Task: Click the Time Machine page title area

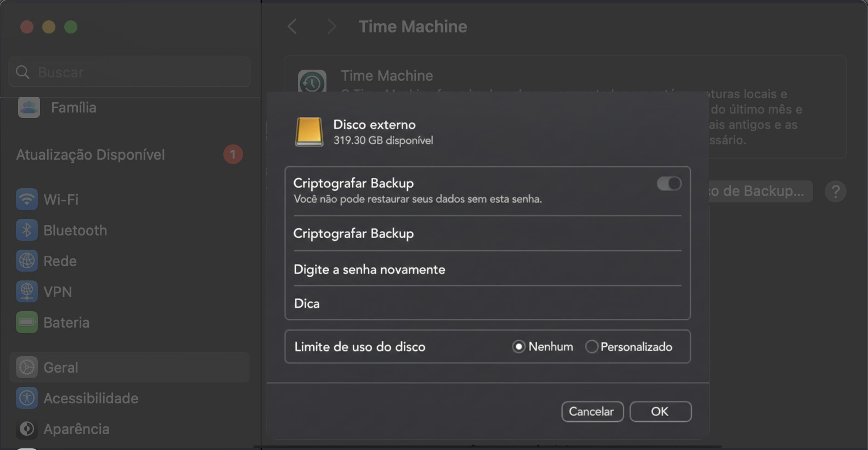Action: (x=413, y=26)
